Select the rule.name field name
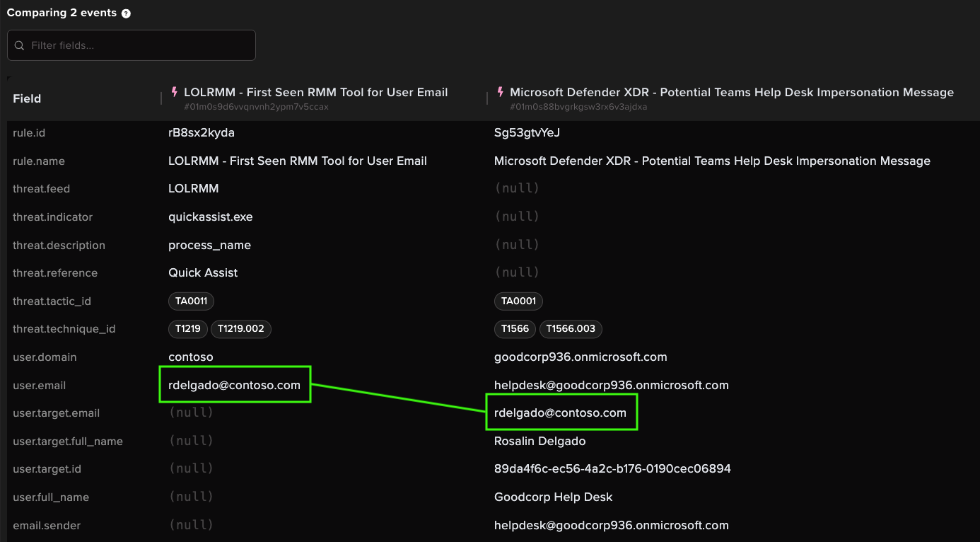The height and width of the screenshot is (542, 980). click(x=39, y=161)
